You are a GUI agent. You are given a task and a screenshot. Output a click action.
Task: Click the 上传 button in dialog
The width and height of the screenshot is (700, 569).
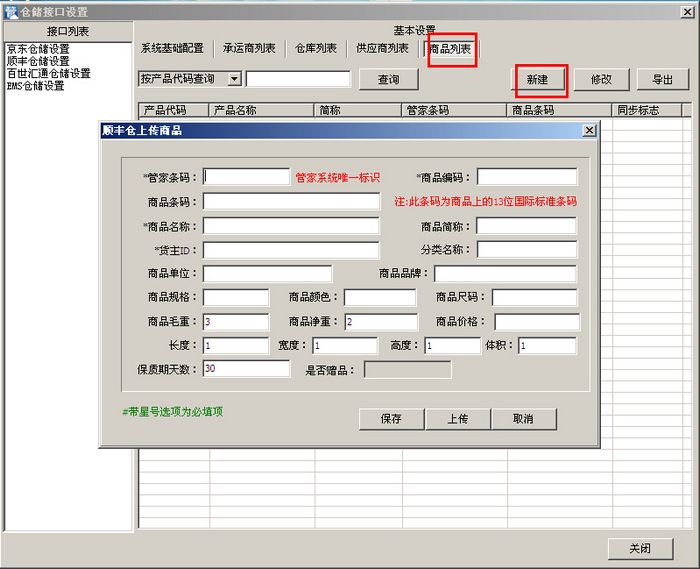click(x=458, y=419)
